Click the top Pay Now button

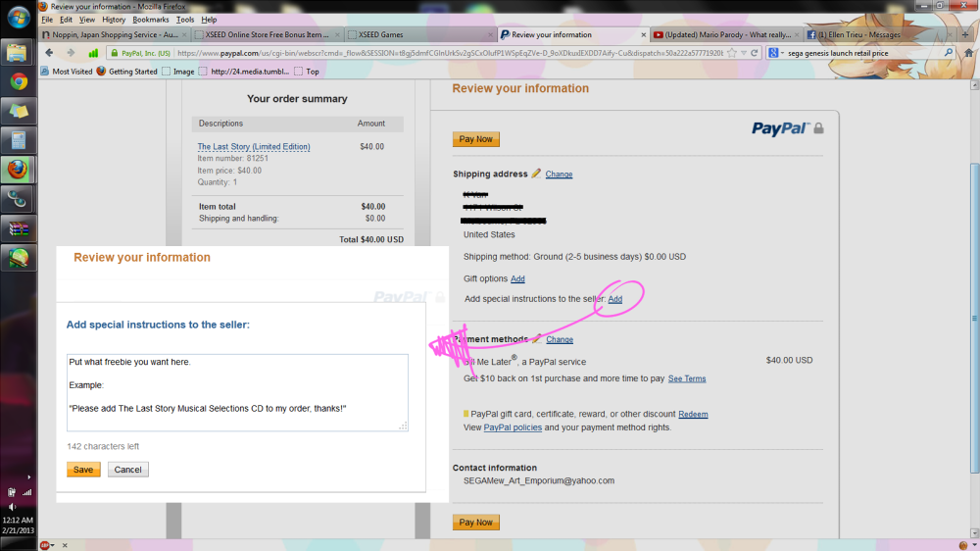click(475, 139)
